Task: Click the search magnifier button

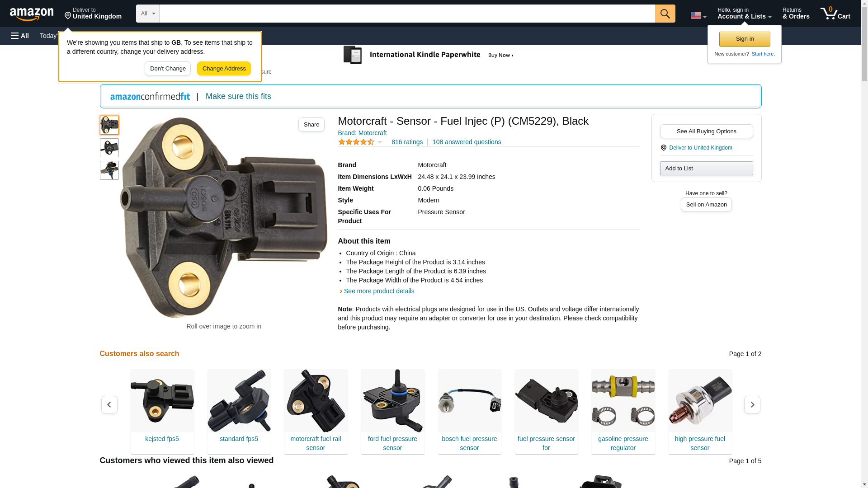Action: 665,14
